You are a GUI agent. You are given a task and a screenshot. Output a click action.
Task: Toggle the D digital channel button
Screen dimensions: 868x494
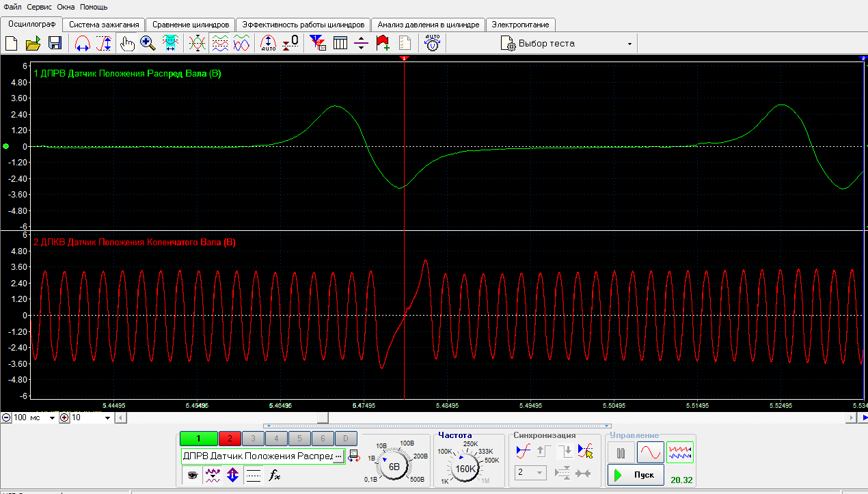point(346,439)
